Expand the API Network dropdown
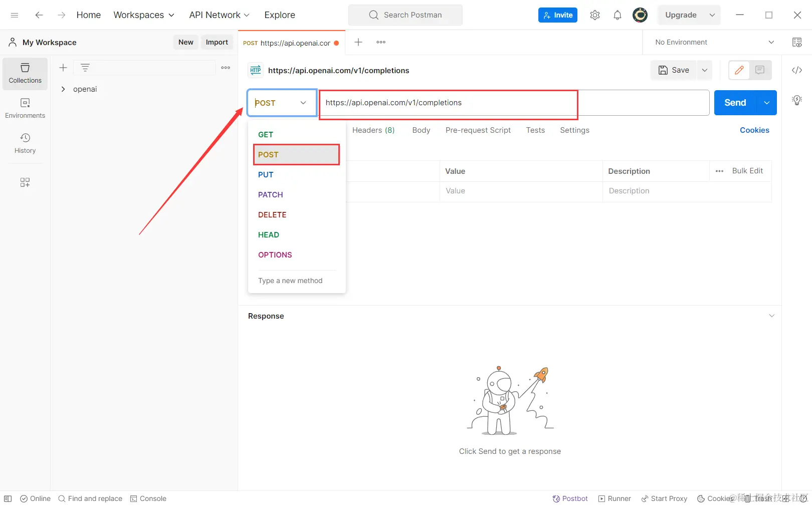This screenshot has width=812, height=506. [219, 15]
